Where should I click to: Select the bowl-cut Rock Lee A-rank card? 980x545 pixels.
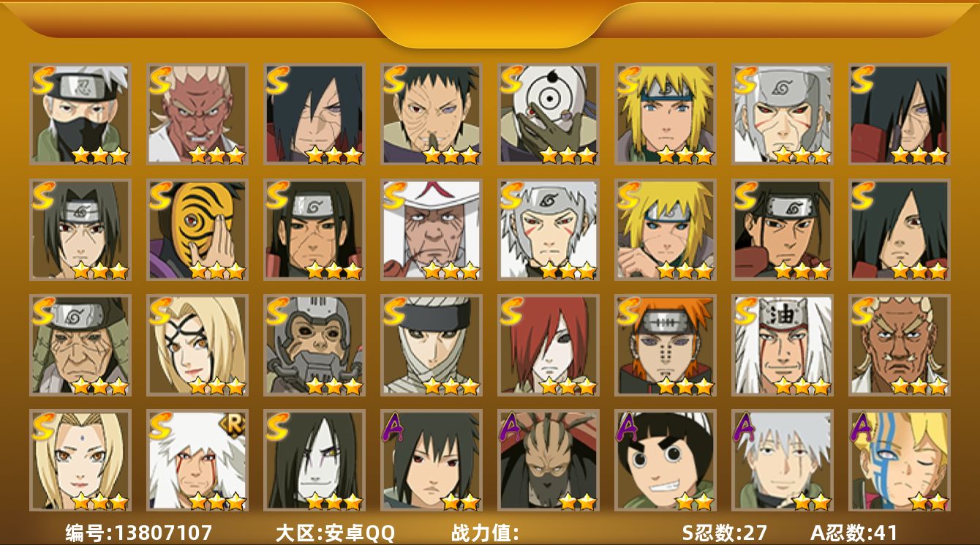coord(665,461)
